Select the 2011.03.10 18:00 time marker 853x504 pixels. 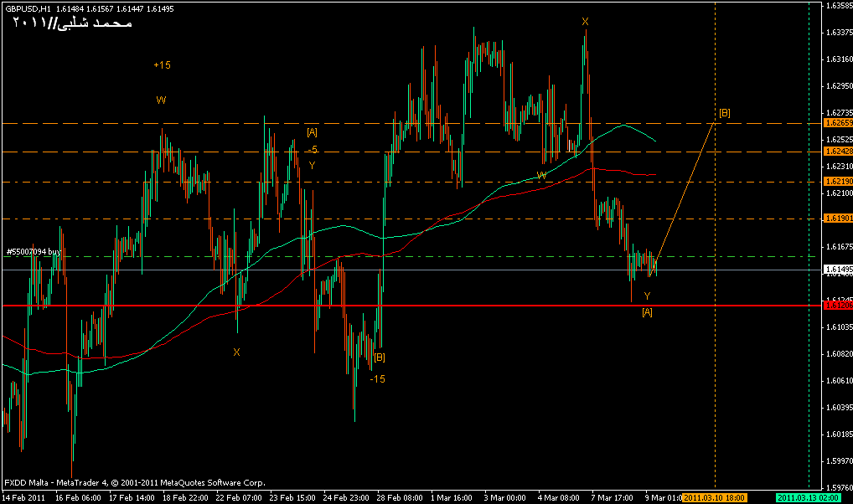tap(714, 497)
